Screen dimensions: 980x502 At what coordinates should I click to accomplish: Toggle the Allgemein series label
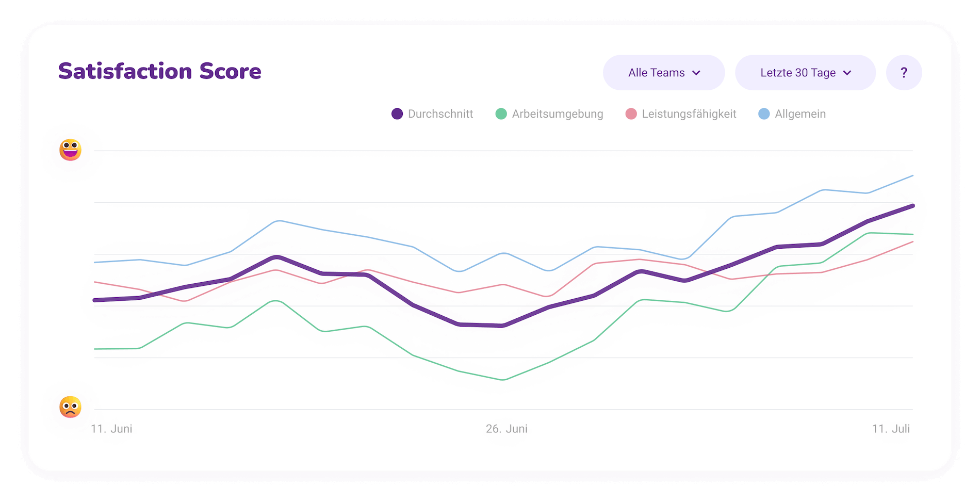click(800, 114)
